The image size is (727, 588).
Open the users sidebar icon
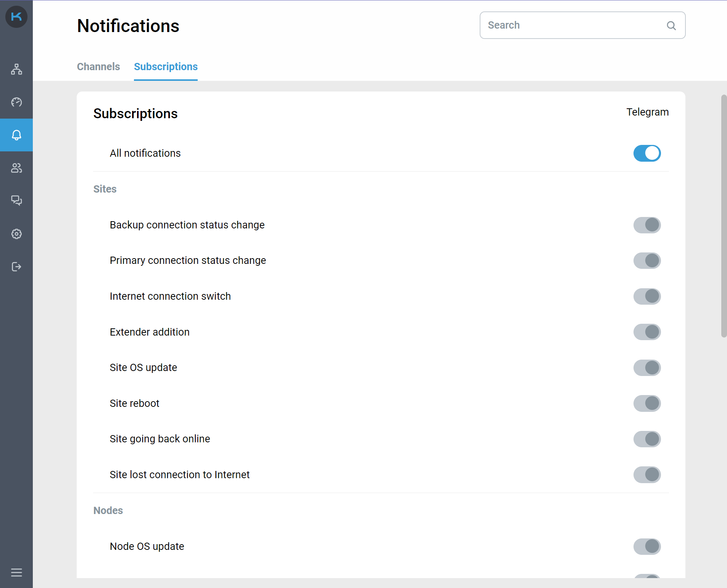[x=16, y=168]
